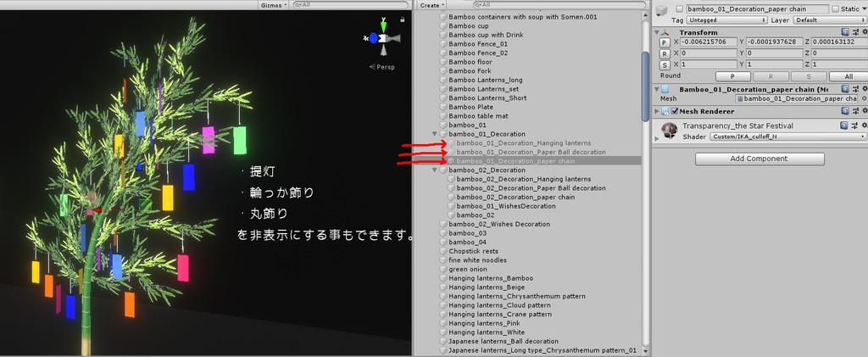
Task: Click the Round P button
Action: (733, 76)
